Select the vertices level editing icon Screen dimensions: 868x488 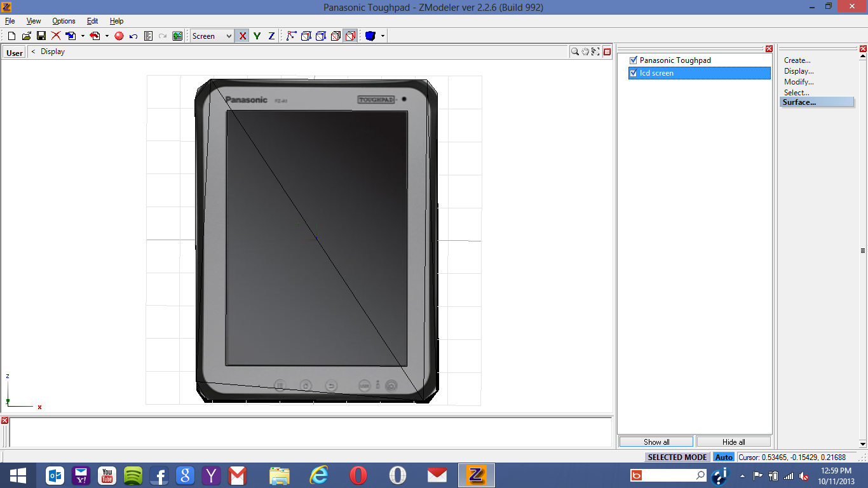(291, 36)
